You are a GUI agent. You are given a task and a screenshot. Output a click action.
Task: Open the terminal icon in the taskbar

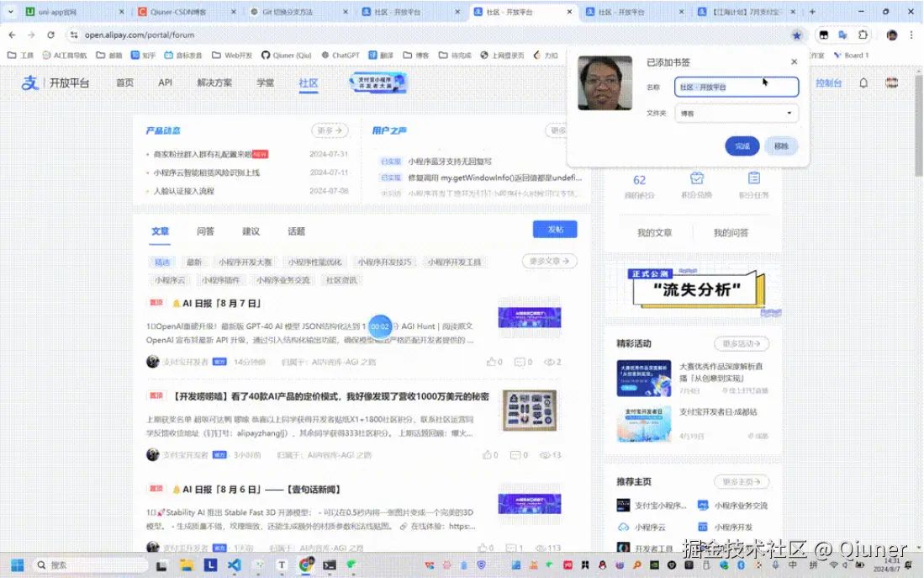click(330, 565)
